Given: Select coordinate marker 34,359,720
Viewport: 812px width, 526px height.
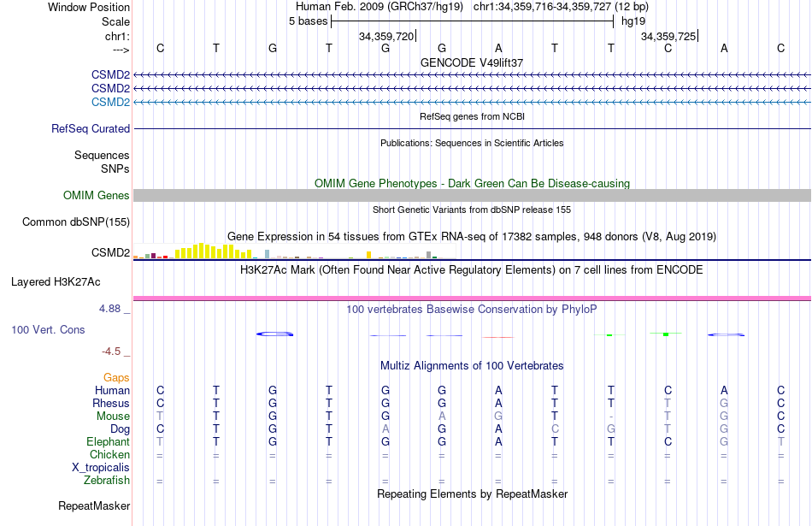Looking at the screenshot, I should coord(386,36).
